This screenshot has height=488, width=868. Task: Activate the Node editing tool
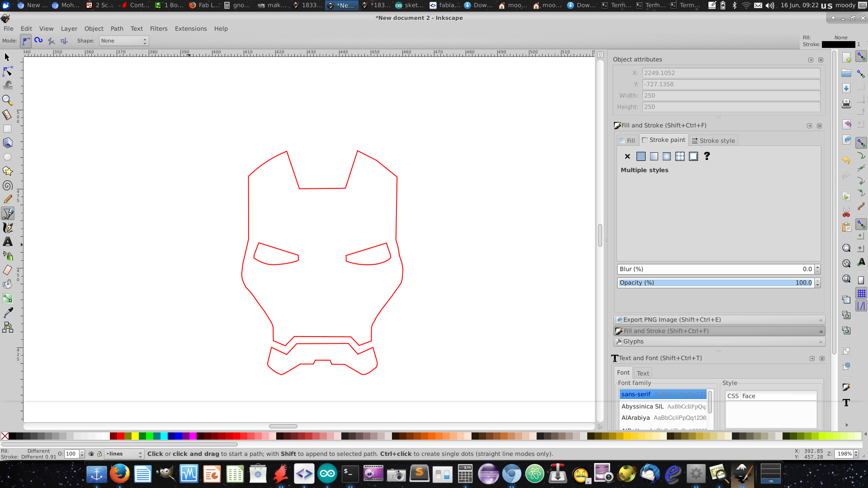(x=7, y=71)
